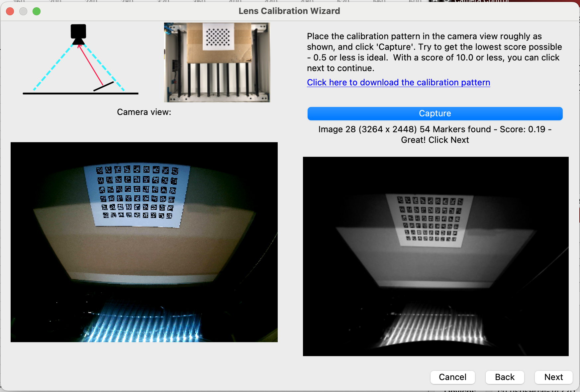Click the Lens Calibration Wizard title bar
Screen dimensions: 580x392
tap(289, 11)
